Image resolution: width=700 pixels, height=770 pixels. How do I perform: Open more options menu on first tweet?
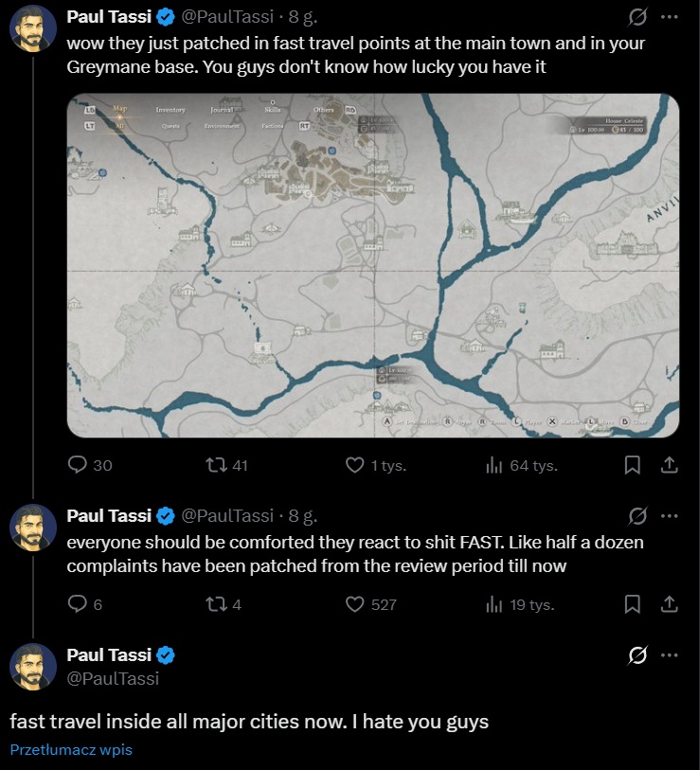670,17
